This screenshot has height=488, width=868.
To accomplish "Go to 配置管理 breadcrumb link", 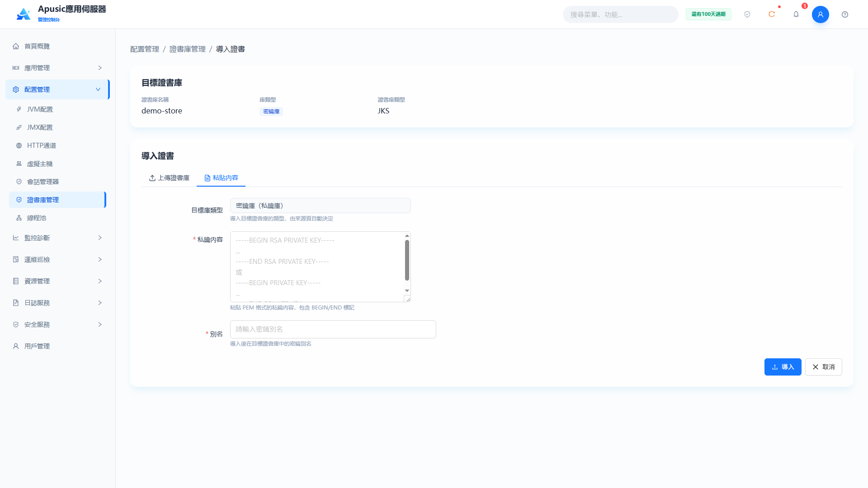I will pos(145,49).
